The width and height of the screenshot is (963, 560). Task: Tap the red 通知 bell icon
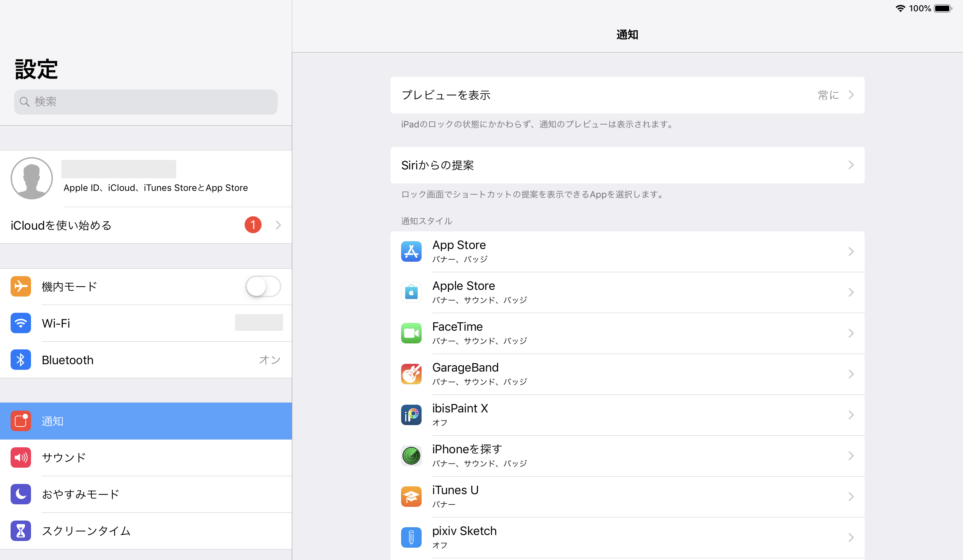21,421
